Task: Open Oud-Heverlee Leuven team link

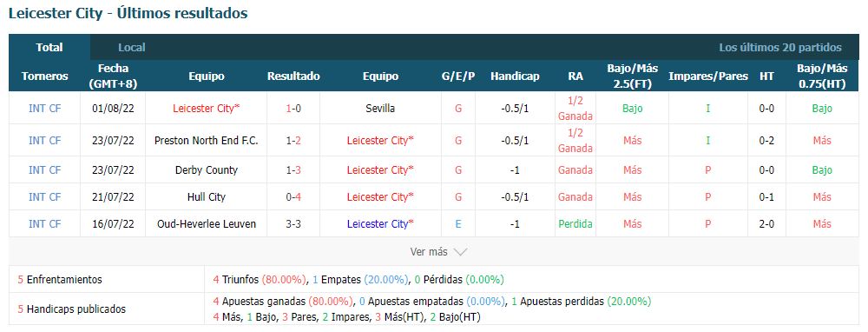Action: point(207,224)
